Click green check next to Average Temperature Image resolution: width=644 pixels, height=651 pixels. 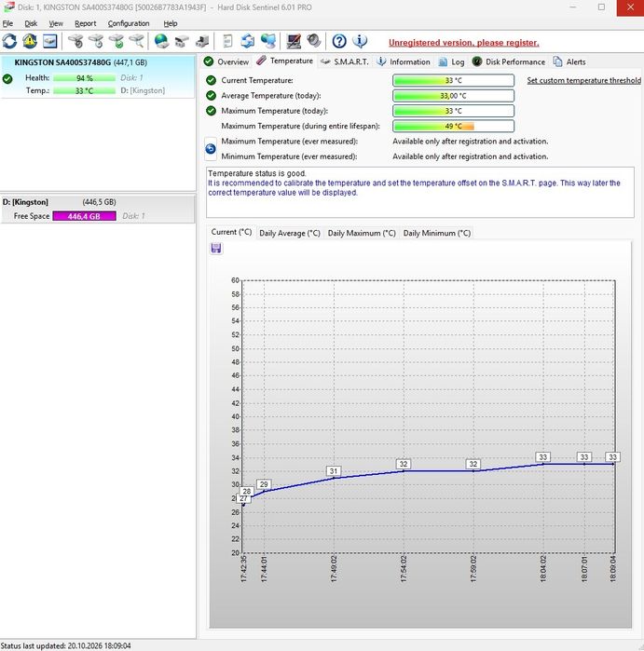(x=211, y=96)
